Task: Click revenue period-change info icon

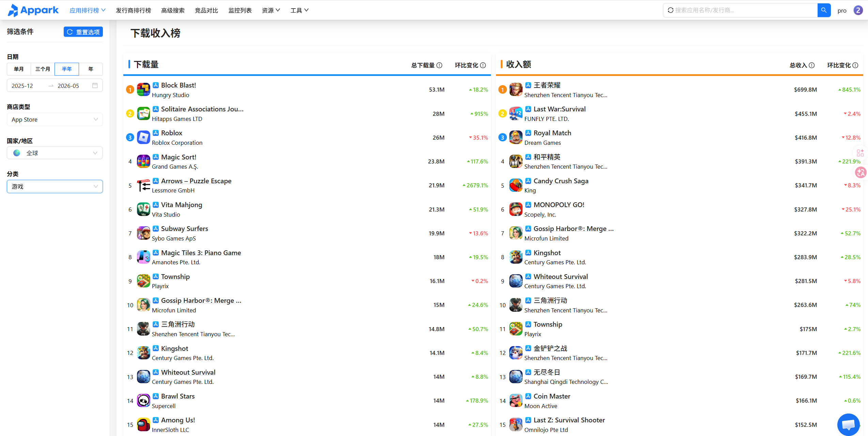Action: click(855, 65)
